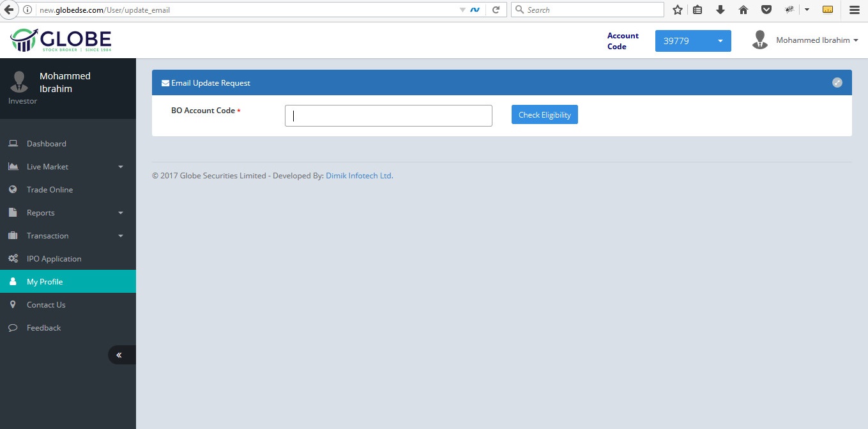This screenshot has width=868, height=429.
Task: Open Mohammed Ibrahim user menu in header
Action: click(x=806, y=40)
